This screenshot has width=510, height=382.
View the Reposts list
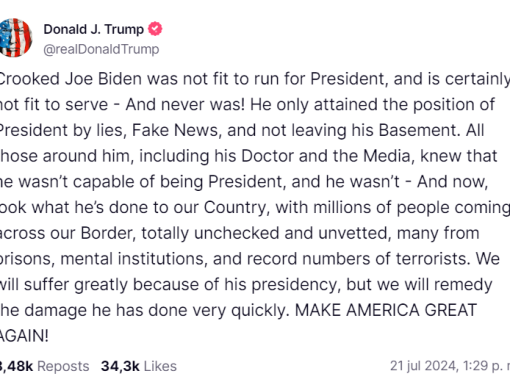click(63, 366)
